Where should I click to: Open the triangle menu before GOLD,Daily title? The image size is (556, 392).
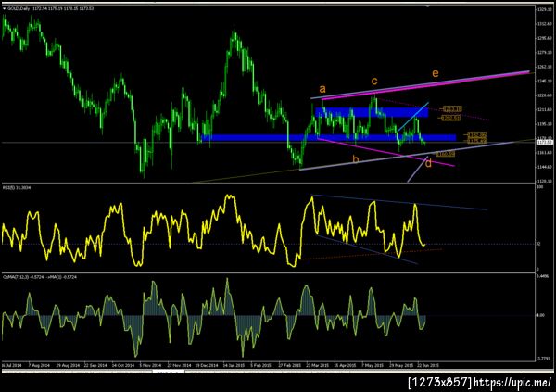pyautogui.click(x=5, y=8)
